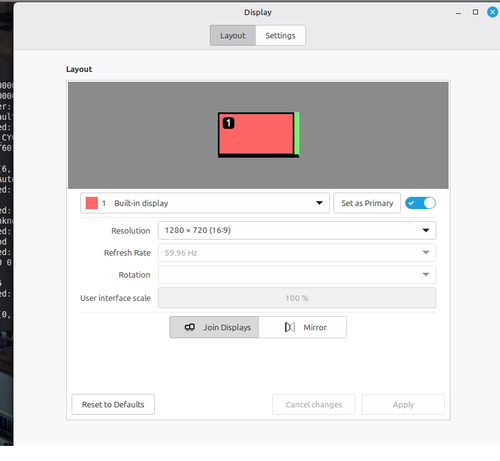The width and height of the screenshot is (500, 461).
Task: Click the Apply button
Action: [403, 404]
